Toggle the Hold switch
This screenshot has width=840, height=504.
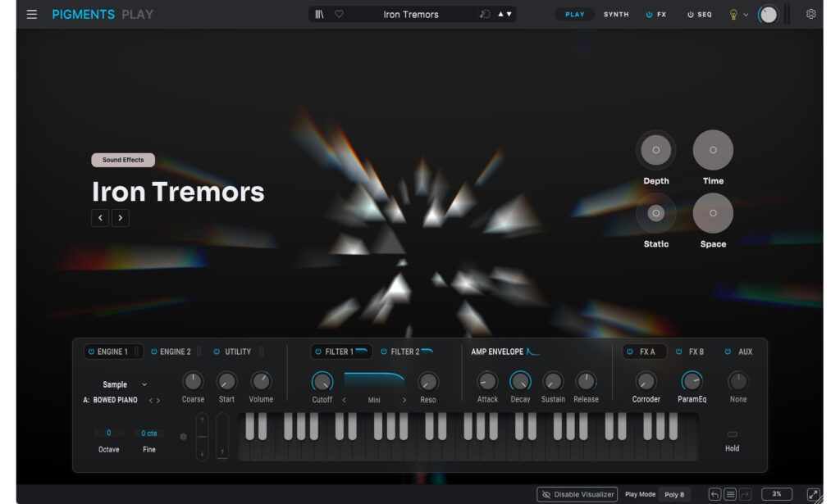click(x=732, y=434)
